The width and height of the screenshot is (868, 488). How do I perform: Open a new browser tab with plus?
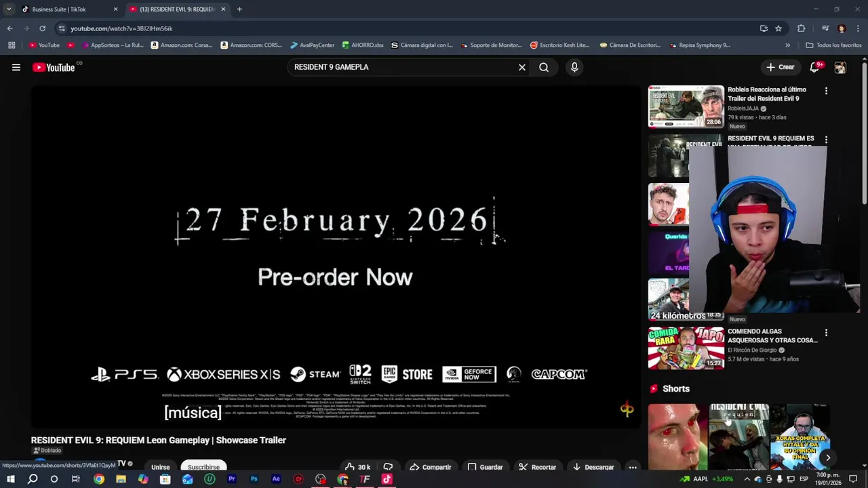click(239, 9)
